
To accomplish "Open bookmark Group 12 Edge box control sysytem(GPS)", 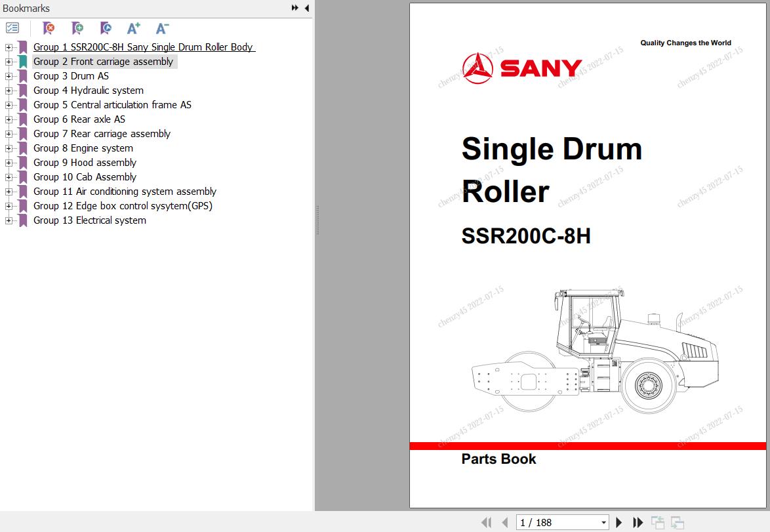I will (x=123, y=206).
